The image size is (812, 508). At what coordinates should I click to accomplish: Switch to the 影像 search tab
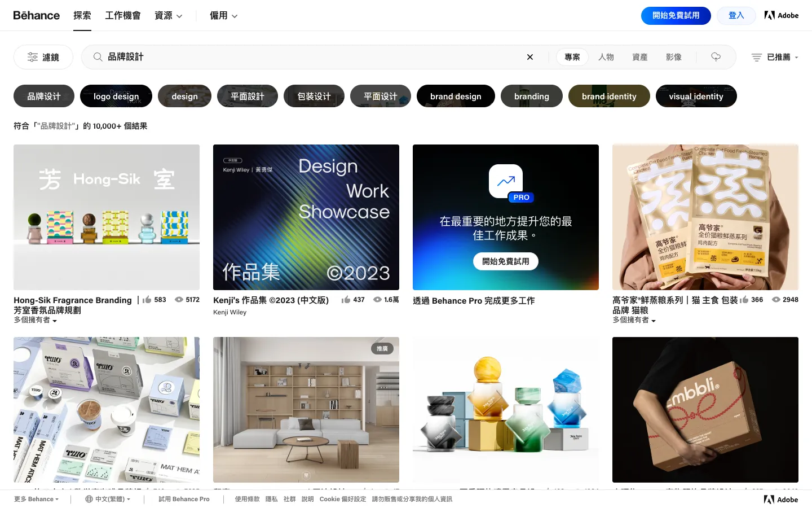(674, 57)
